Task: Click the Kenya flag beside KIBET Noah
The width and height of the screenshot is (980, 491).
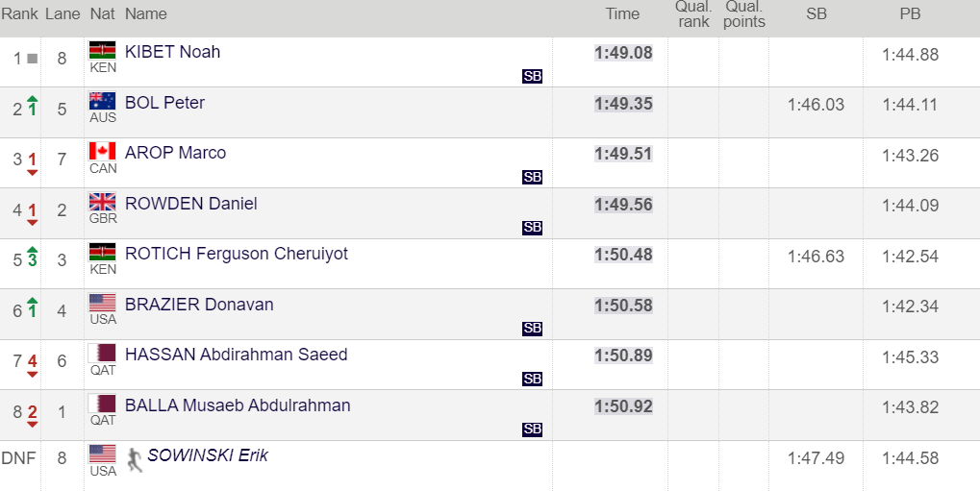Action: [103, 51]
